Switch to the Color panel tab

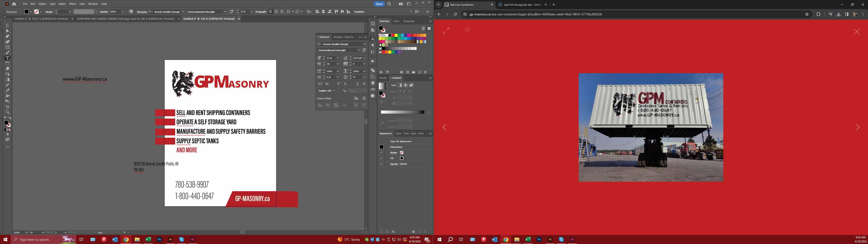(x=396, y=21)
